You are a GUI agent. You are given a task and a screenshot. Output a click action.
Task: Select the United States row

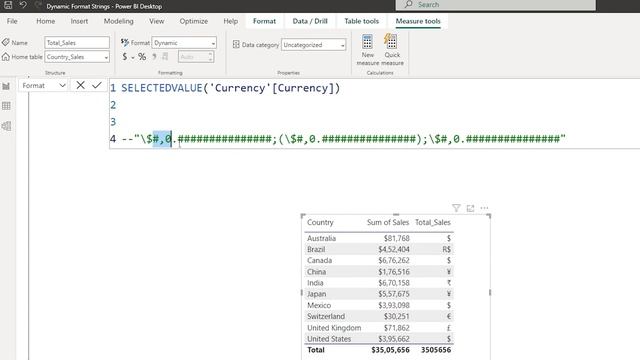(x=379, y=339)
